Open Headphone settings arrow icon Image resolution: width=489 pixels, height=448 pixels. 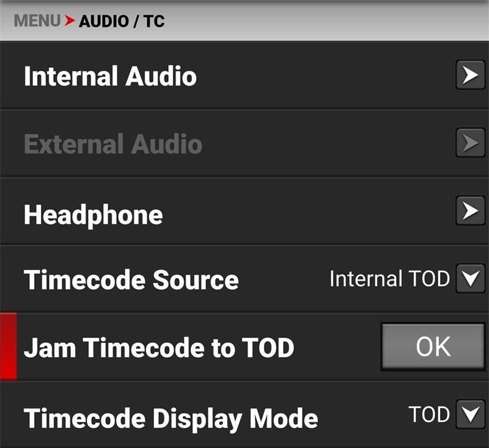click(x=470, y=212)
